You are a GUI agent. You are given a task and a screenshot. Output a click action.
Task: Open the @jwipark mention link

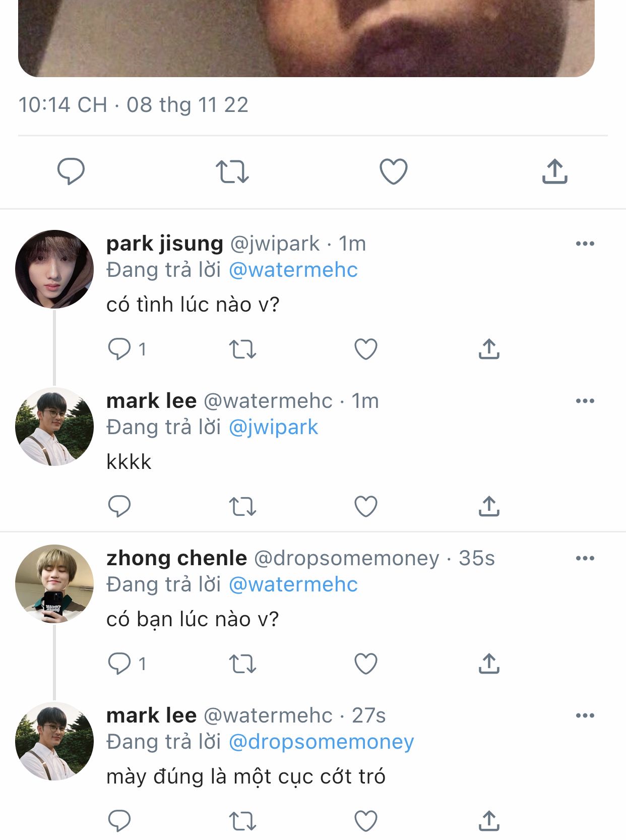273,427
